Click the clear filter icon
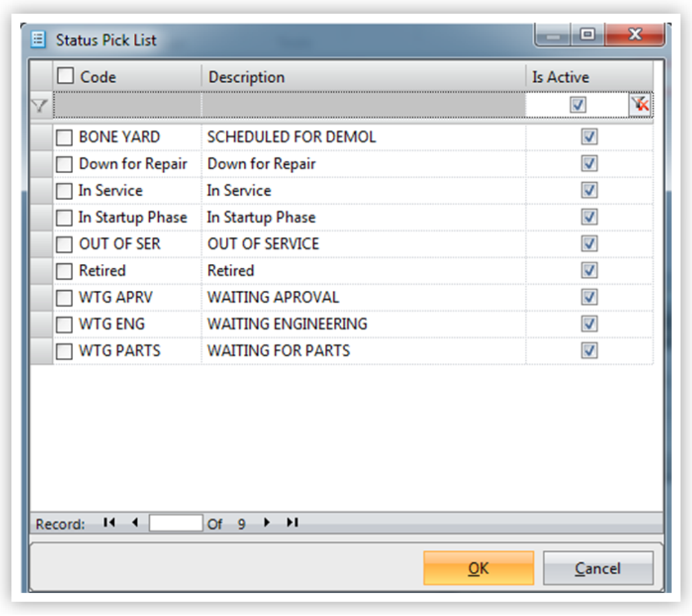The image size is (692, 616). point(640,105)
